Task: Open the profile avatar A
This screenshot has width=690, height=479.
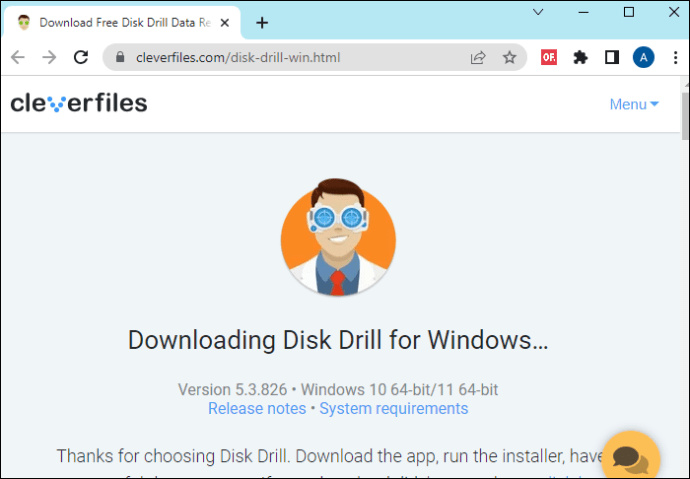Action: 643,57
